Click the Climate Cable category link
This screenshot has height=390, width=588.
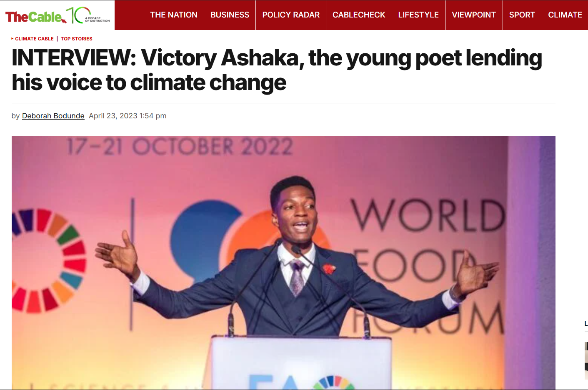pyautogui.click(x=34, y=39)
